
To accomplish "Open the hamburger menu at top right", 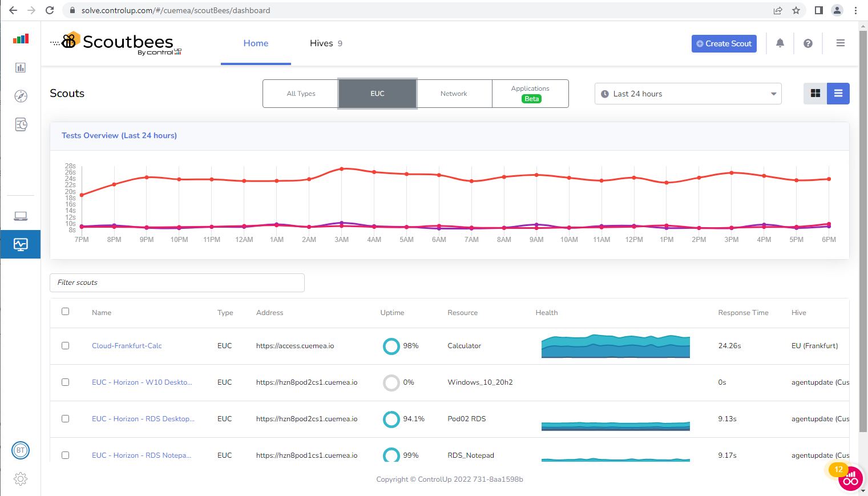I will coord(840,43).
